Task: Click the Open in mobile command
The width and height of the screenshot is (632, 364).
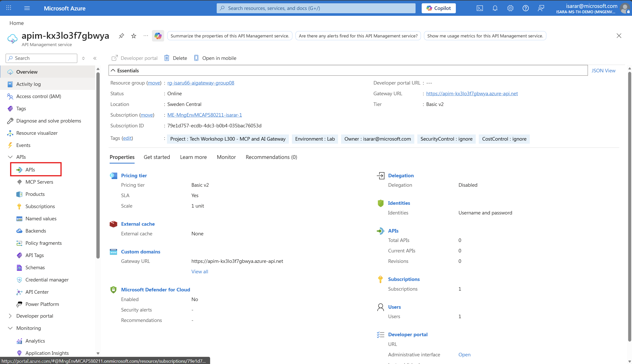Action: (x=215, y=58)
